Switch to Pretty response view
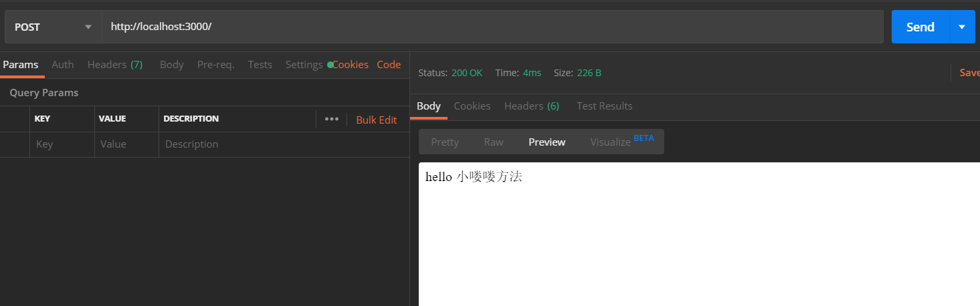 coord(445,142)
